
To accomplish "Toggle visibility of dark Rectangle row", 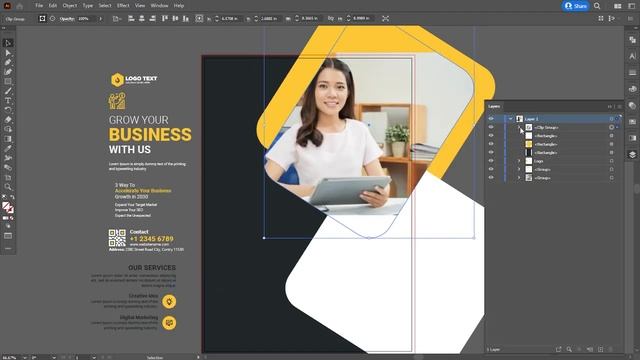I will click(491, 152).
